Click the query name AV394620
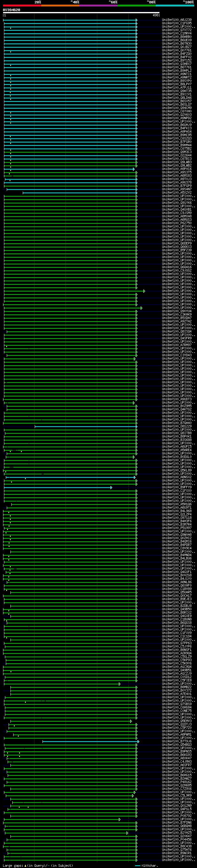 coord(11,10)
